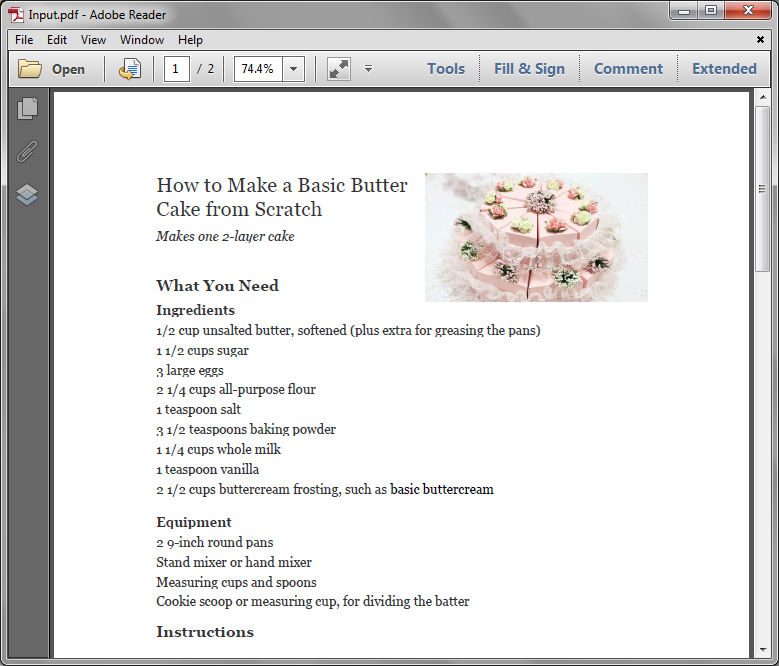The image size is (779, 666).
Task: Click the 'Stand mixer or hand mixer' line
Action: point(234,562)
